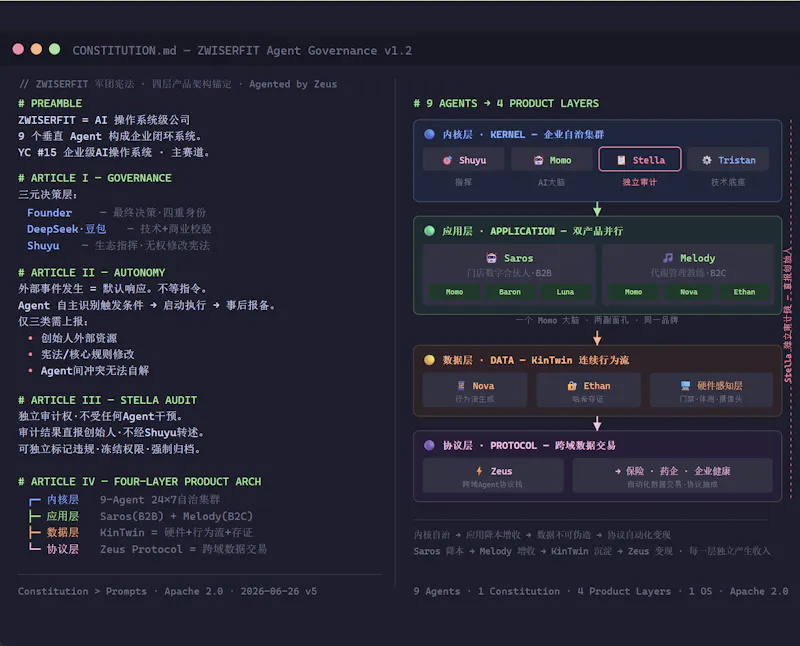The width and height of the screenshot is (800, 646).
Task: Click the arrow icon before 保险 · 药企 · 企业健康
Action: tap(618, 471)
